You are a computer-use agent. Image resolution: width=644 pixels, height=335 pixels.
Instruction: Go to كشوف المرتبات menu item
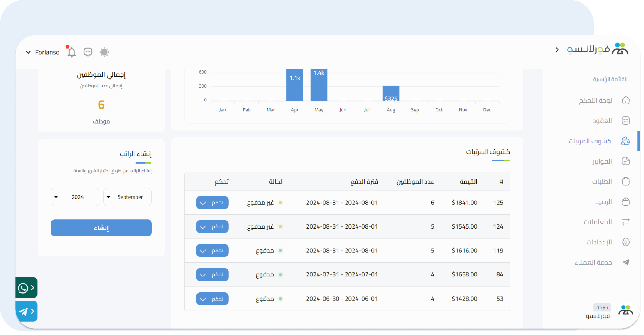coord(590,141)
